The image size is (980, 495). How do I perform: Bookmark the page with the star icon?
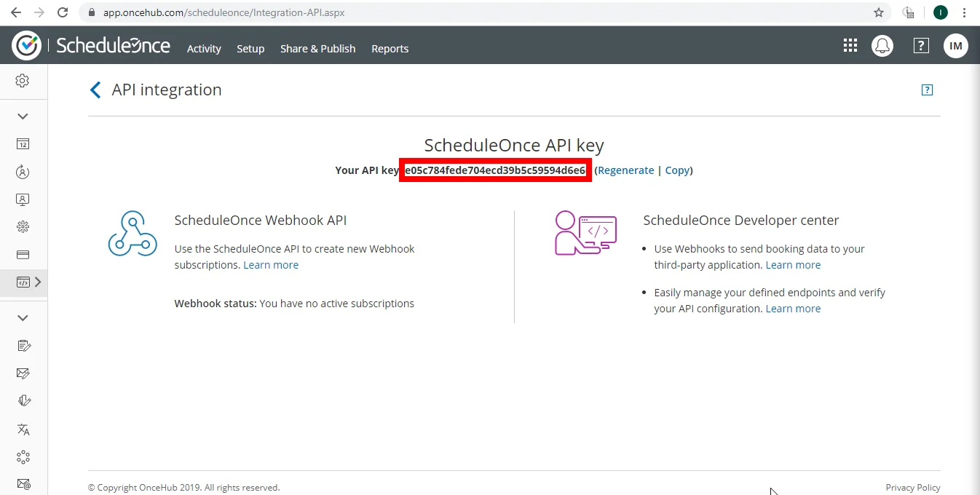pyautogui.click(x=879, y=12)
